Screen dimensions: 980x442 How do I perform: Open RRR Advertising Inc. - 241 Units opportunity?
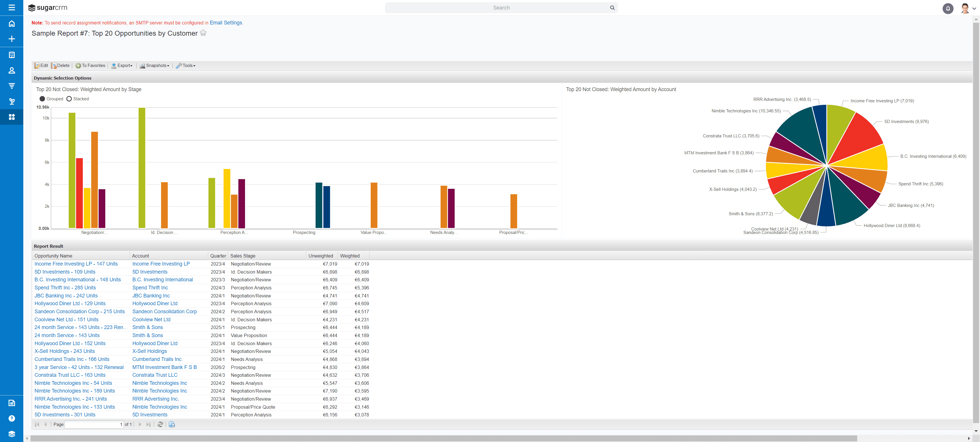[70, 399]
